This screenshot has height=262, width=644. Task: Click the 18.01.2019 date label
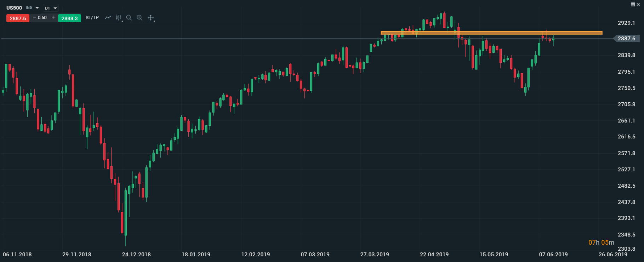coord(196,255)
